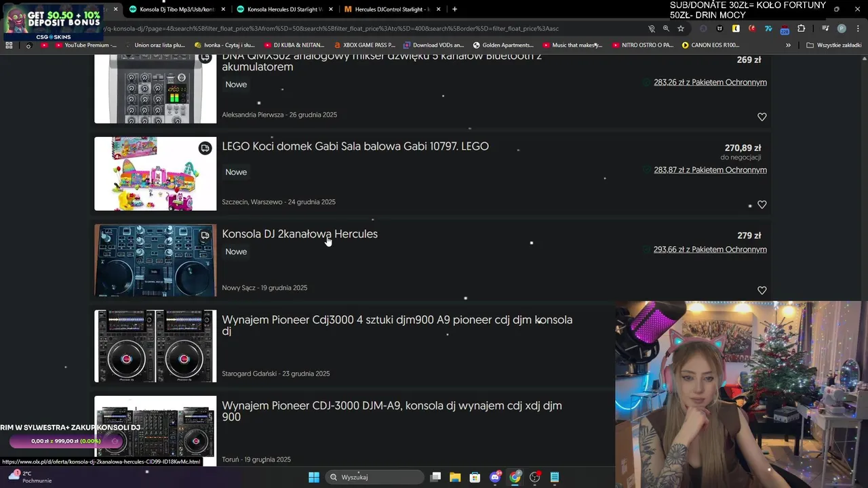Click the yellow L extension icon
This screenshot has width=868, height=488.
coord(736,28)
